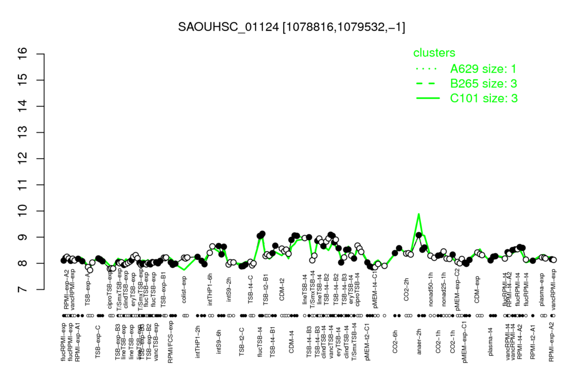Click y-axis tick label 15
The image size is (588, 368).
23,80
